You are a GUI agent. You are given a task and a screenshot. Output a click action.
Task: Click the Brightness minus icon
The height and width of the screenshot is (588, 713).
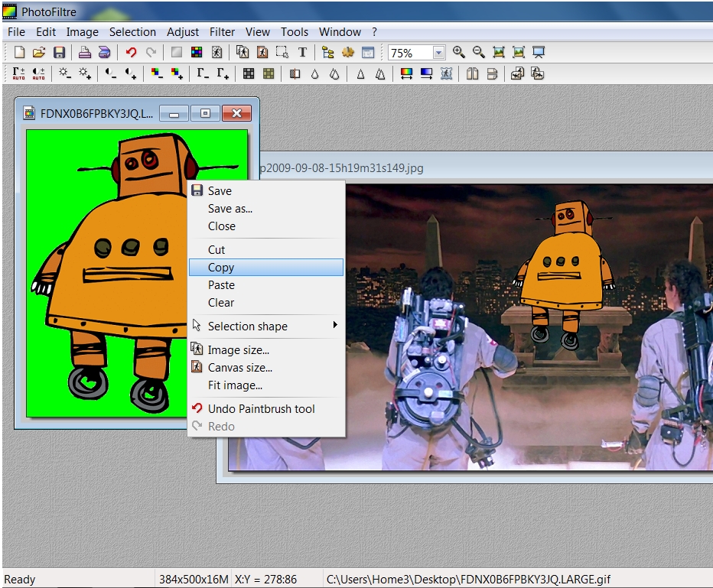(64, 73)
